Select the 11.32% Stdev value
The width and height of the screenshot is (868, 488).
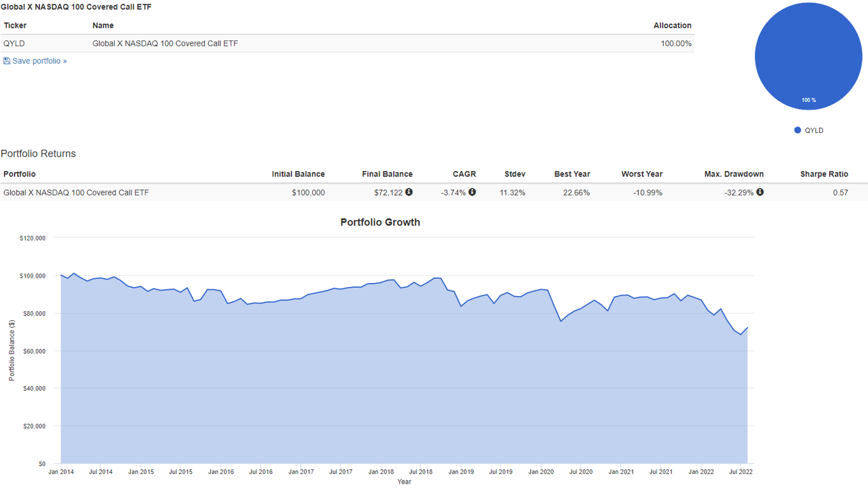[x=512, y=193]
